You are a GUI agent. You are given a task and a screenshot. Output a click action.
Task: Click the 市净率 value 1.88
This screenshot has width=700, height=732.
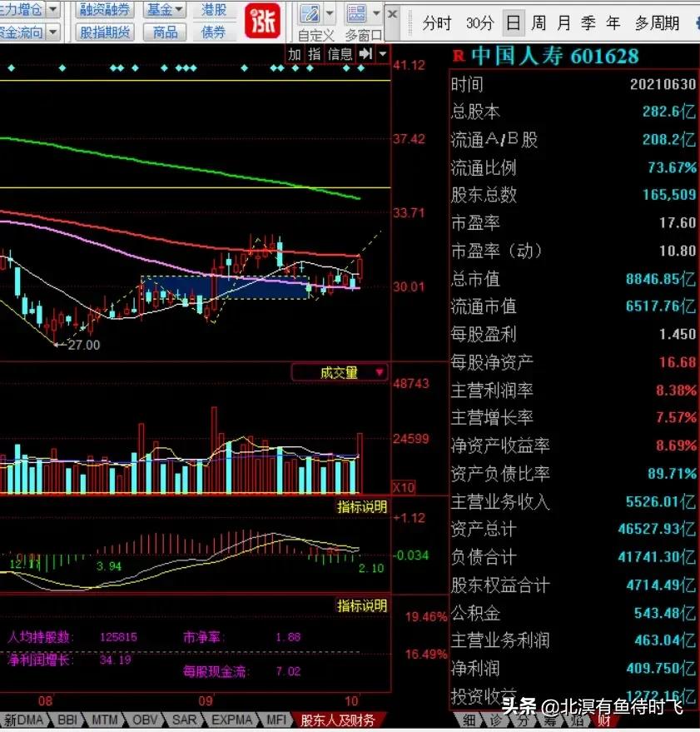click(288, 637)
